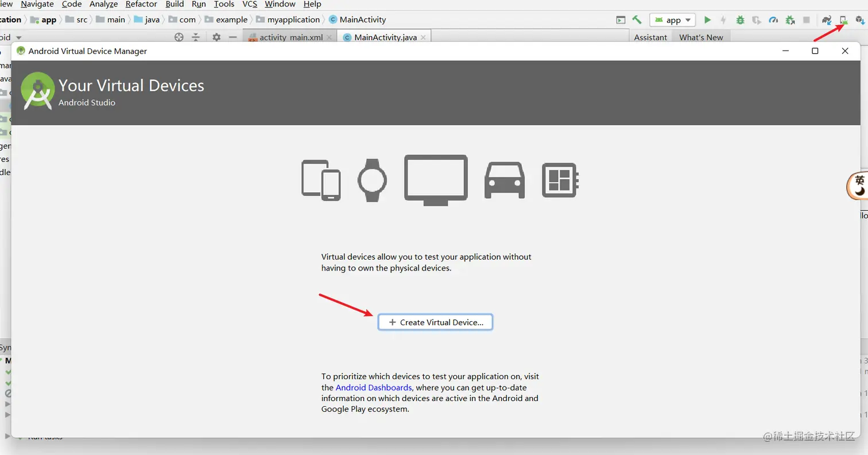The height and width of the screenshot is (455, 868).
Task: Click the terminal-style toolbar icon left of hammer
Action: (x=621, y=20)
